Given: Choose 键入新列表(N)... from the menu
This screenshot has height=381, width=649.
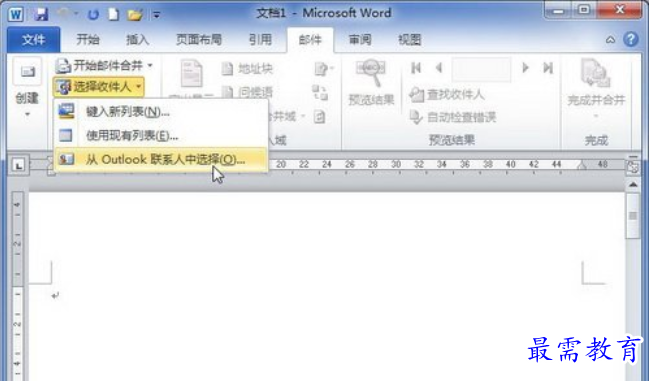Looking at the screenshot, I should (x=161, y=112).
